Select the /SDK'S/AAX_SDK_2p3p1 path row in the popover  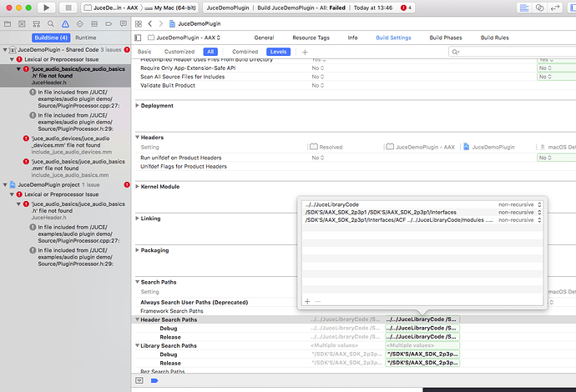click(x=422, y=212)
